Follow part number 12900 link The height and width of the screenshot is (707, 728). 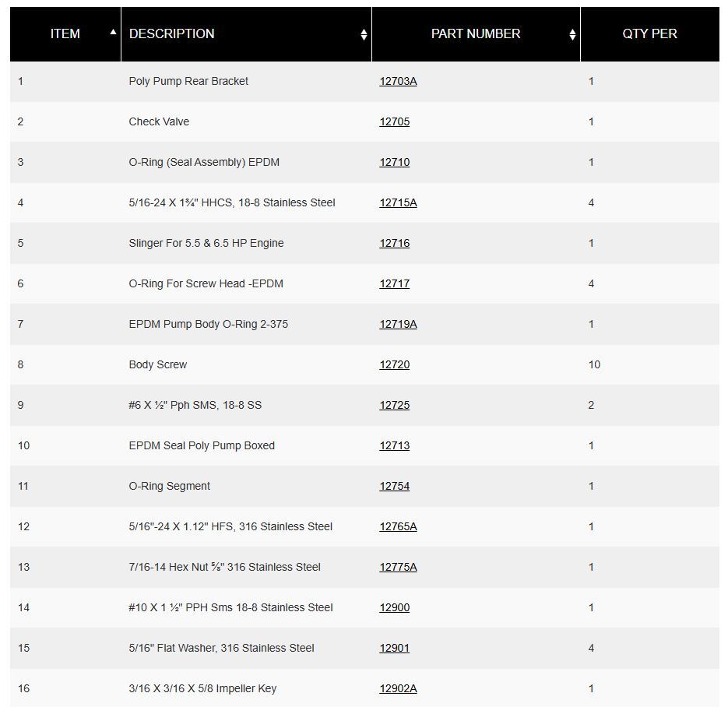point(394,607)
